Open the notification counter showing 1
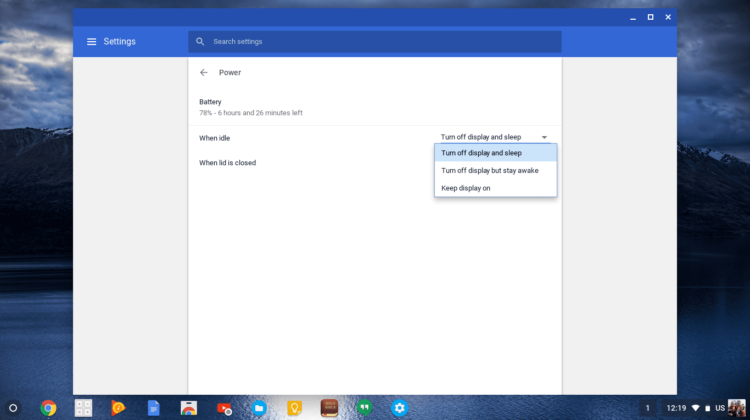Screen dimensions: 750x420 coord(648,407)
